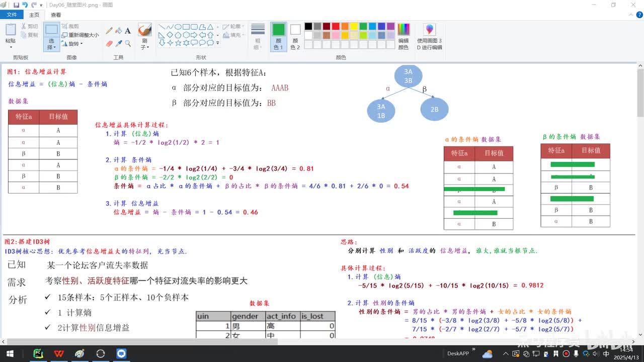Viewport: 644px width, 362px height.
Task: Pick the pink color swatch
Action: 336,35
